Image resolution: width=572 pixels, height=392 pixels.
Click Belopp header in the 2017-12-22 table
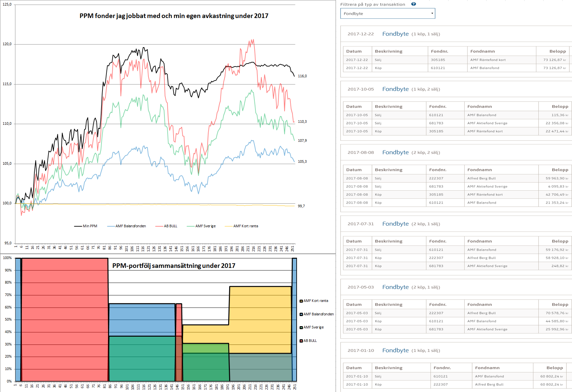[558, 51]
